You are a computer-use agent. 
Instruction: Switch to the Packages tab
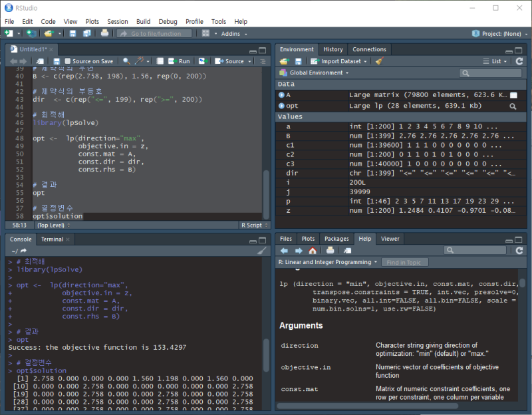pyautogui.click(x=336, y=238)
